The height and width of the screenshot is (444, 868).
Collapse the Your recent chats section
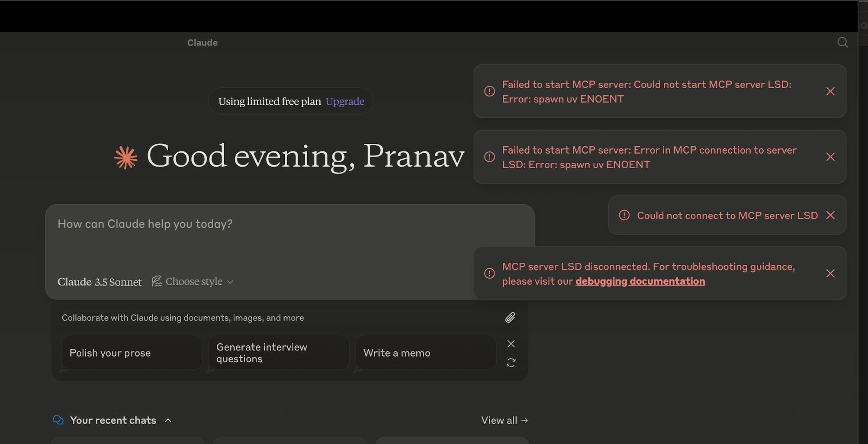coord(168,420)
